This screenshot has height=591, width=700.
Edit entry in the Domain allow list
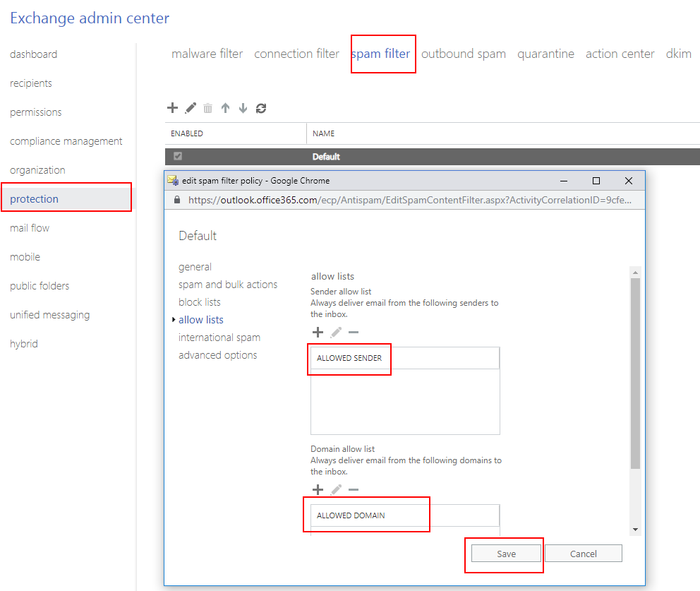click(x=336, y=489)
